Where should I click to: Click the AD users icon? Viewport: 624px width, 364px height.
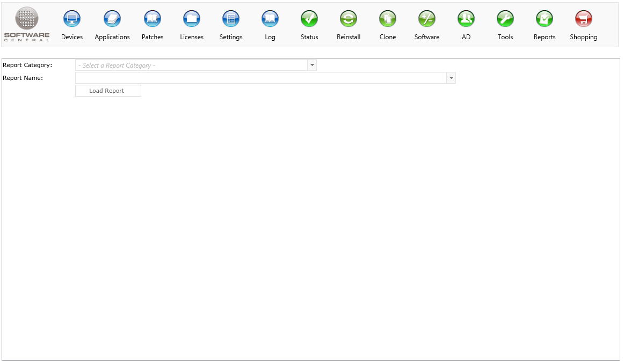click(466, 19)
